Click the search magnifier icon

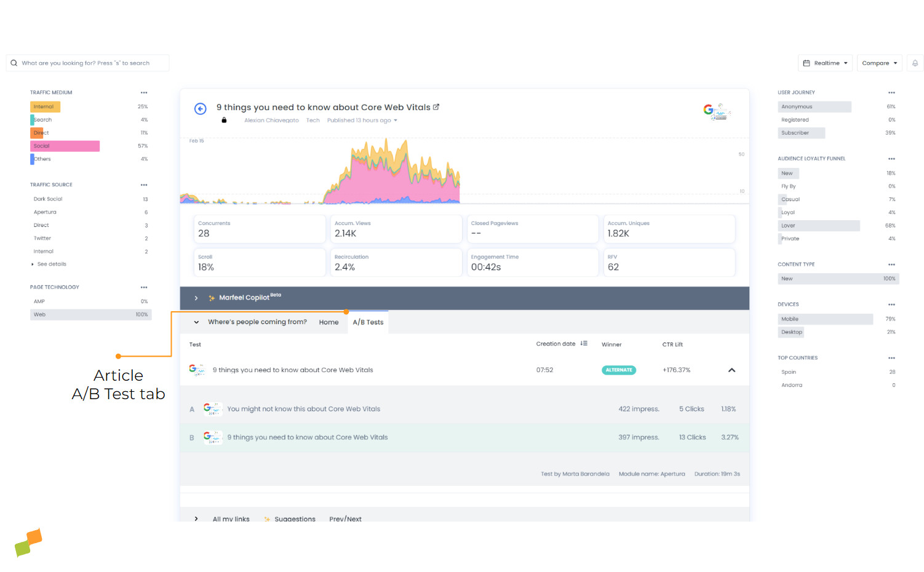pyautogui.click(x=14, y=63)
